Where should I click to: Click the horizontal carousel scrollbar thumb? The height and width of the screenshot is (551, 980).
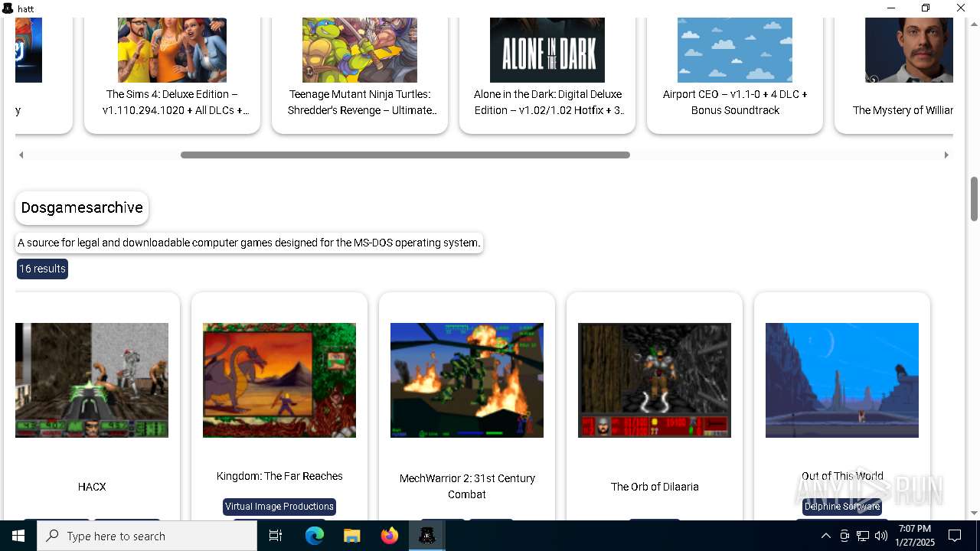pos(405,155)
